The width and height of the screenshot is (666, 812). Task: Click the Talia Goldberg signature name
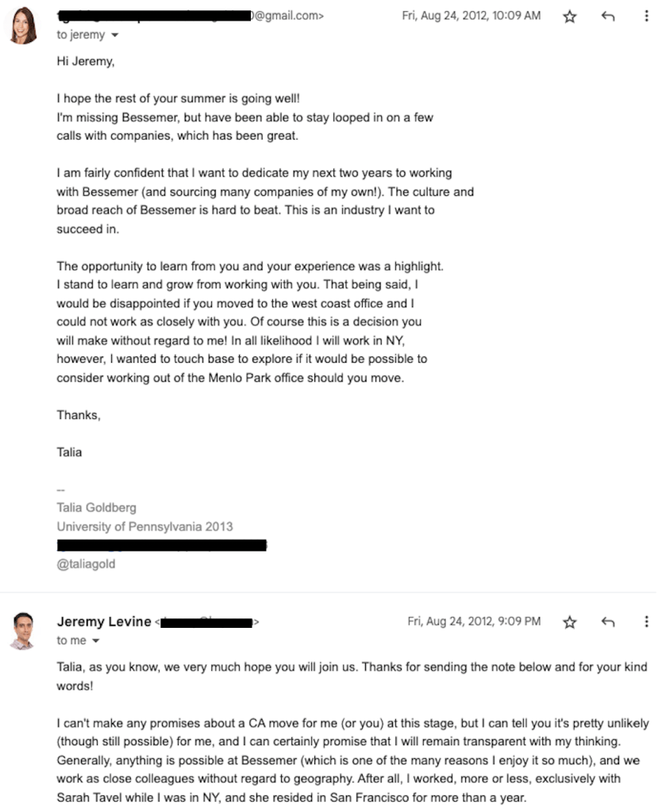point(96,507)
